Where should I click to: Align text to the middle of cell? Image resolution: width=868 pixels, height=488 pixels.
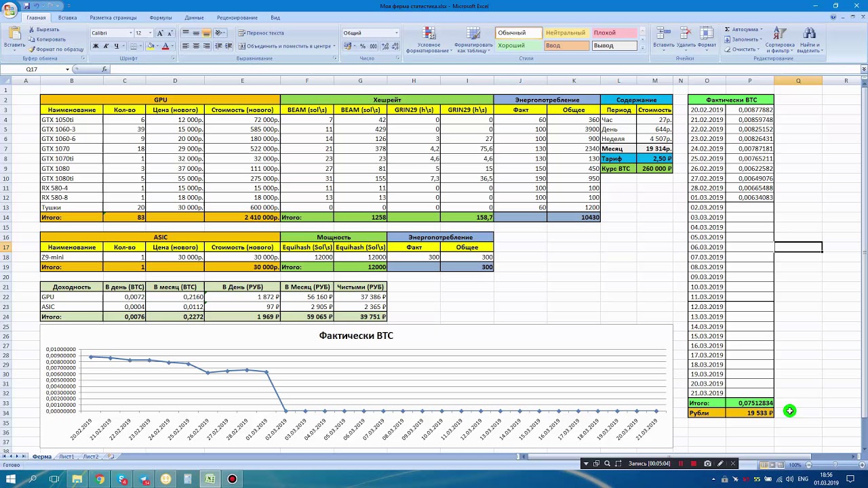(x=196, y=33)
